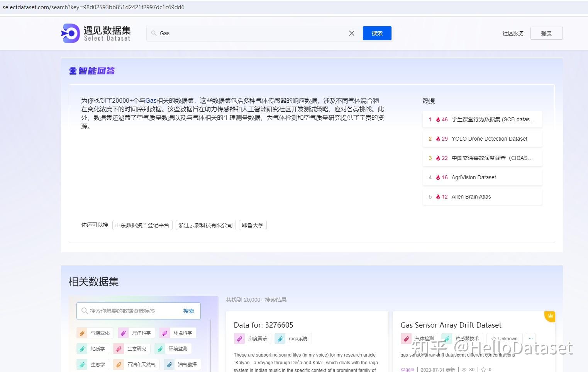Click the 智能回答 sparkle icon

[73, 70]
